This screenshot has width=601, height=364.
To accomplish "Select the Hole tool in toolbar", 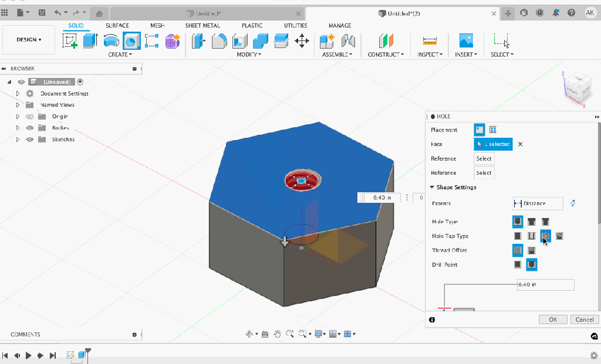I will point(132,41).
